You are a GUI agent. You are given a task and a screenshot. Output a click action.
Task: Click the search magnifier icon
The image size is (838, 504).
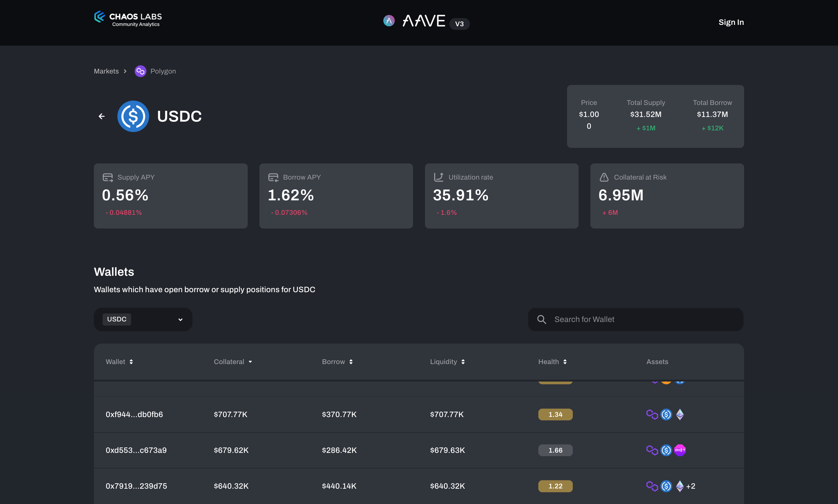pyautogui.click(x=541, y=319)
